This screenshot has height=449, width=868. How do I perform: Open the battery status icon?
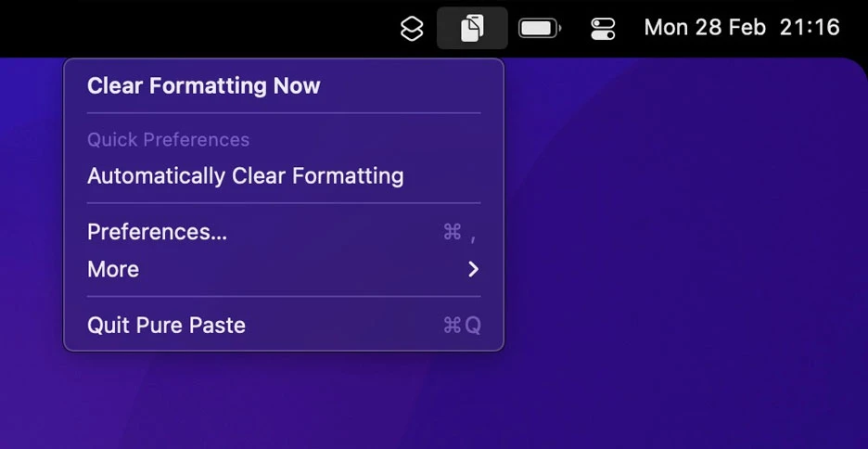point(540,28)
